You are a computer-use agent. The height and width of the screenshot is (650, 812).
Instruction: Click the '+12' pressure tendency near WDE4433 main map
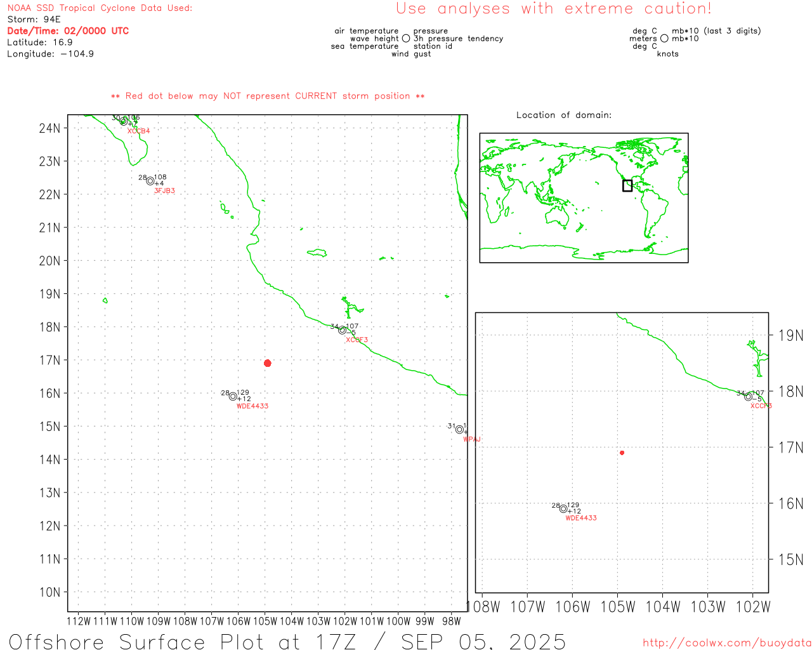[x=244, y=399]
